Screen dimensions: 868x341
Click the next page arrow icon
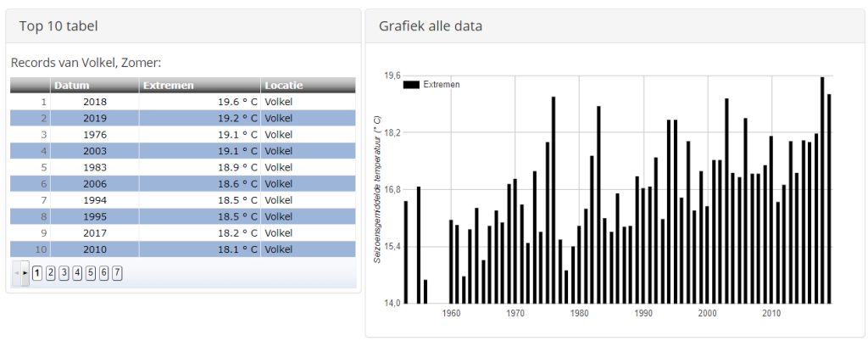(25, 273)
